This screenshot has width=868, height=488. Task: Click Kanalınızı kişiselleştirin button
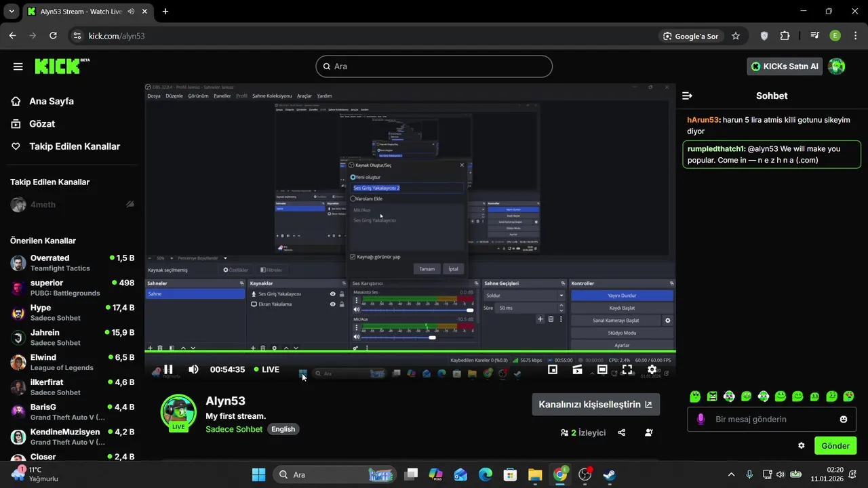[595, 405]
